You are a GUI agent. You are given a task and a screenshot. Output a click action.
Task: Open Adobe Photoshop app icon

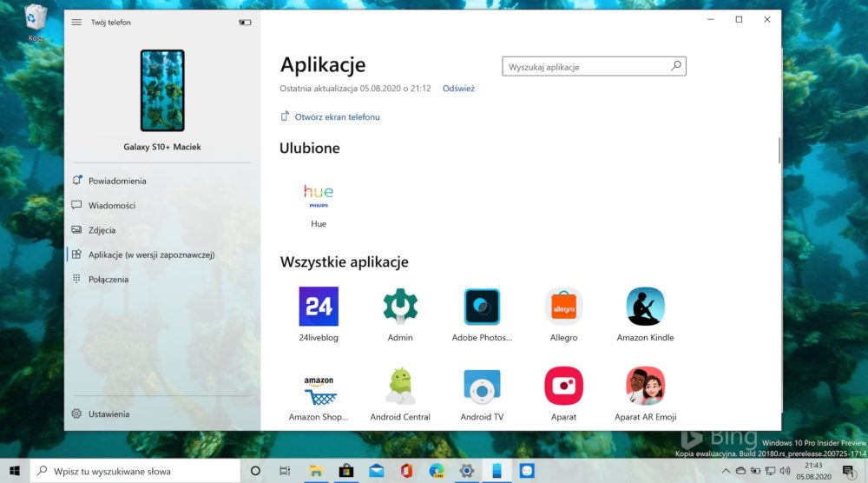coord(482,314)
